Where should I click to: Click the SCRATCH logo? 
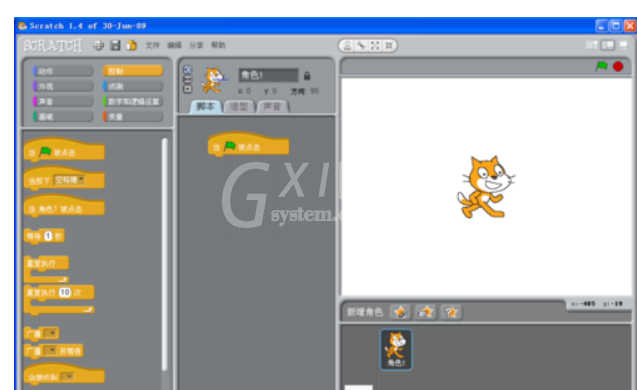(52, 46)
